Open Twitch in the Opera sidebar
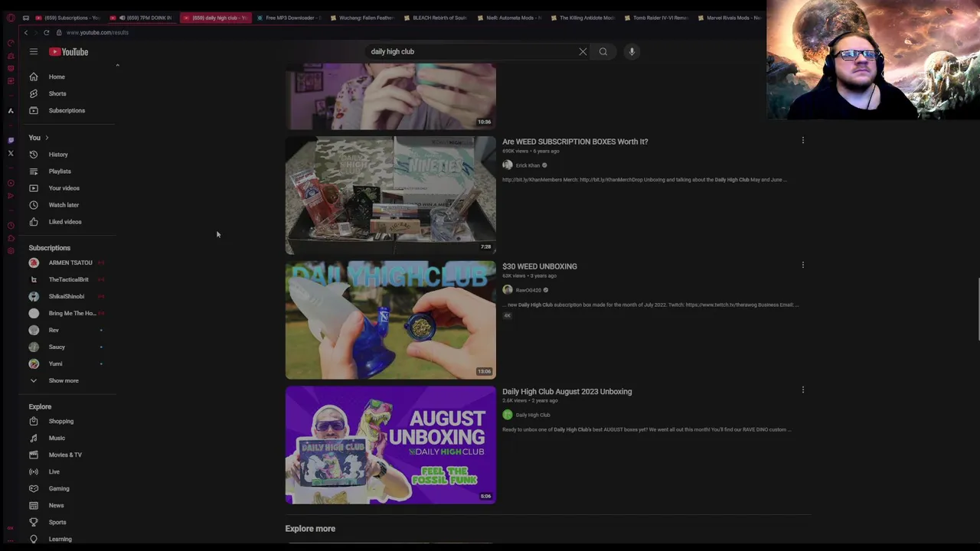The height and width of the screenshot is (551, 980). pyautogui.click(x=11, y=140)
